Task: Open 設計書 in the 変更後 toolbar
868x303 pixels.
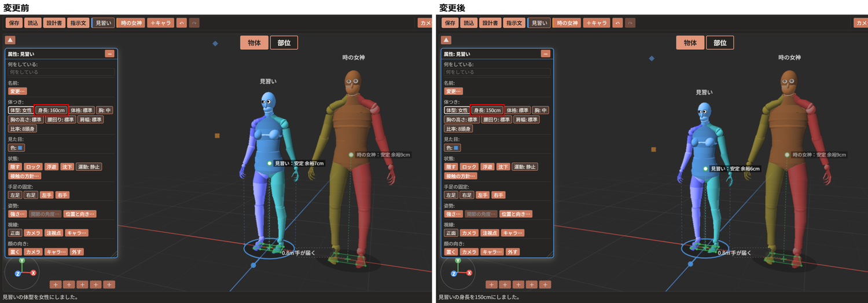Action: (490, 23)
